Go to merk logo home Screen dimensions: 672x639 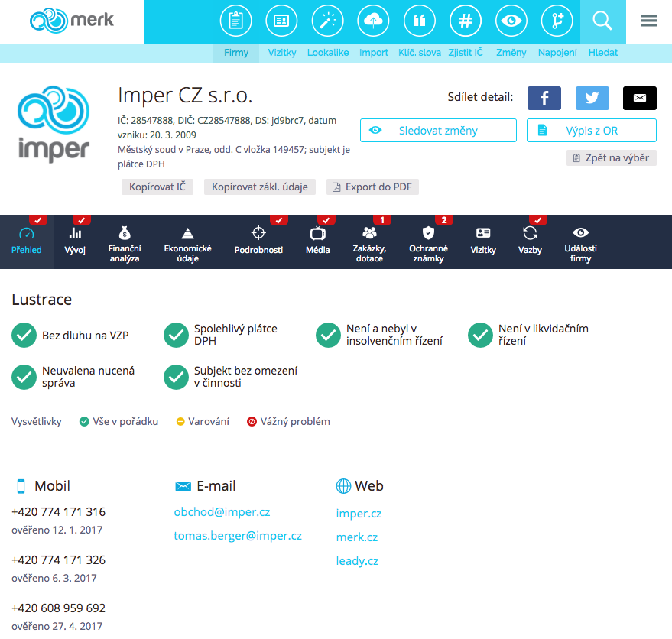point(72,20)
